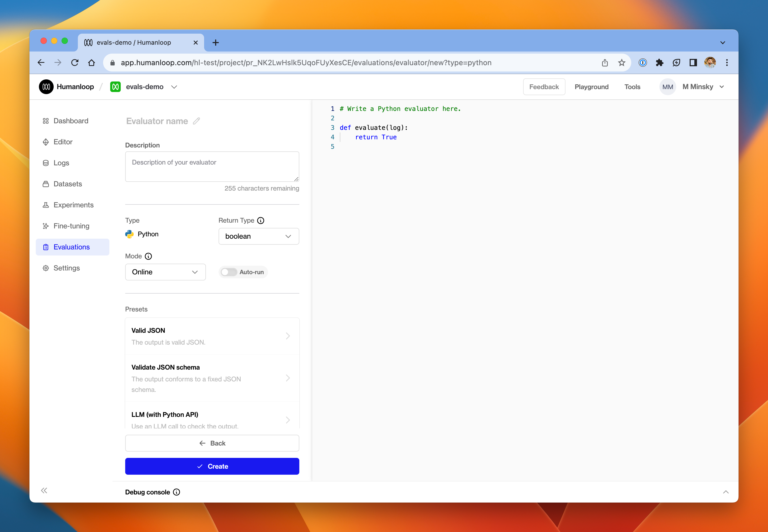
Task: Open the Mode Online dropdown
Action: (x=165, y=272)
